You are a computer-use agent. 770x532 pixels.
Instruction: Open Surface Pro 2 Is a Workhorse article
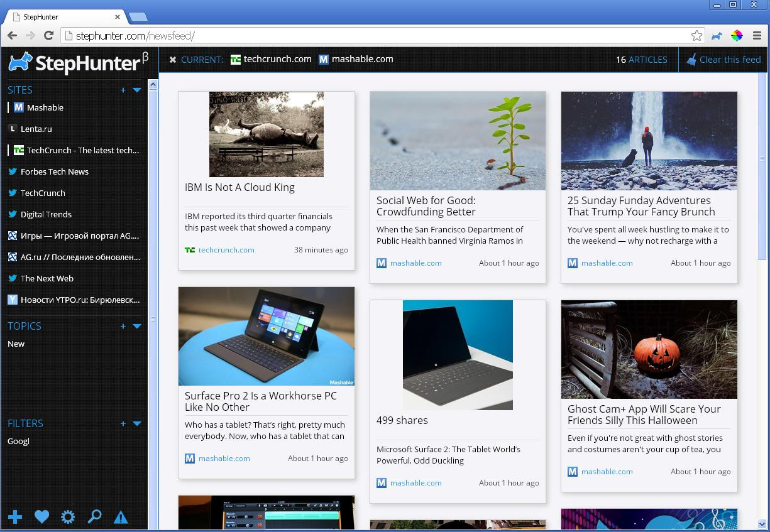tap(261, 401)
